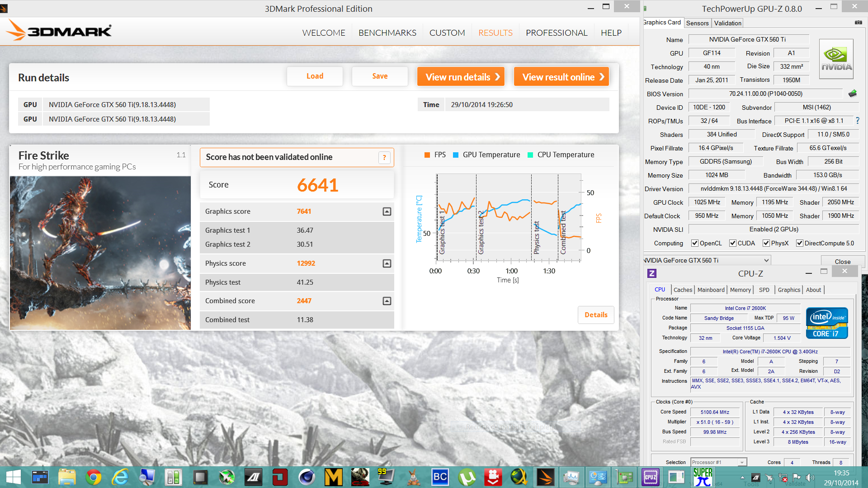Toggle the PhysX checkbox
868x488 pixels.
(x=766, y=243)
